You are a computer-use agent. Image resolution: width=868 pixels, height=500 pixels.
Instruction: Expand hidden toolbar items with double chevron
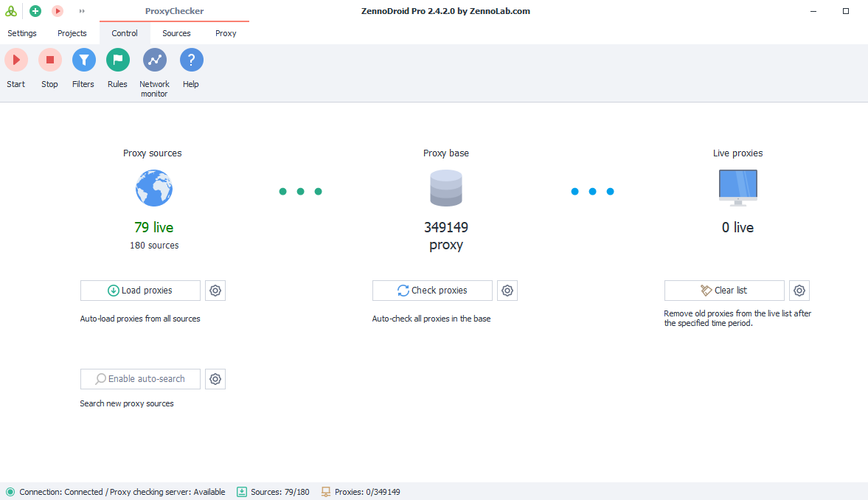tap(81, 10)
